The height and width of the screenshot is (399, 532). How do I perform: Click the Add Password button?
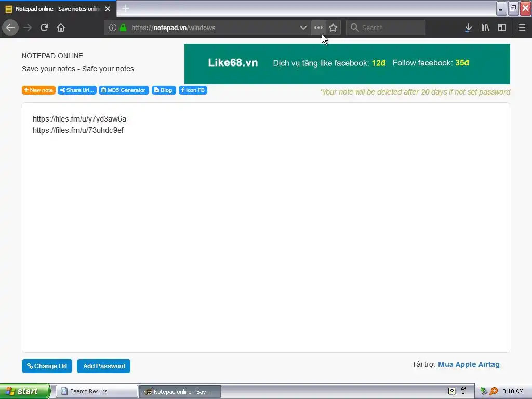[x=104, y=366]
